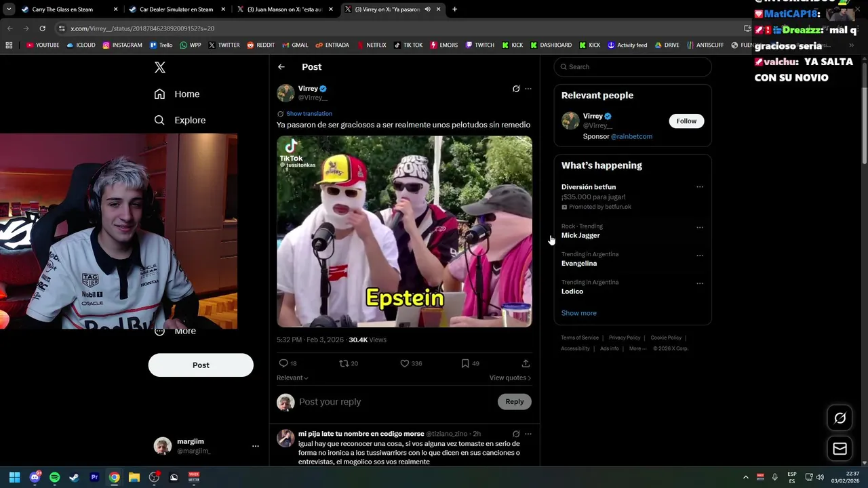This screenshot has width=868, height=488.
Task: Play the TikTok video captioned Epstein
Action: tap(404, 232)
